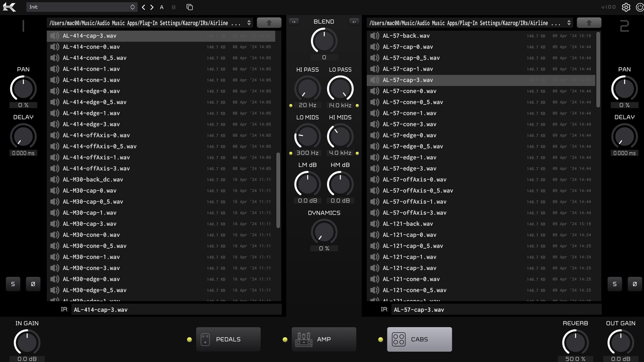
Task: Switch to the AMP tab
Action: coord(324,339)
